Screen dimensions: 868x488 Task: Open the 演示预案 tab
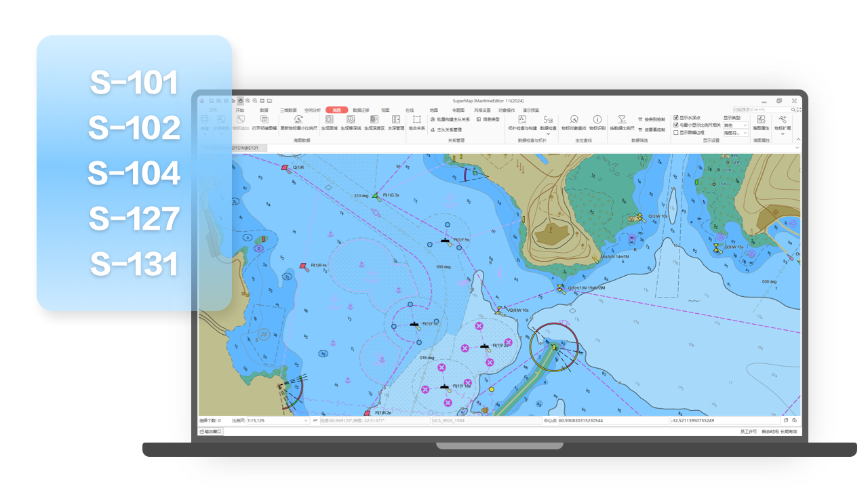point(531,110)
